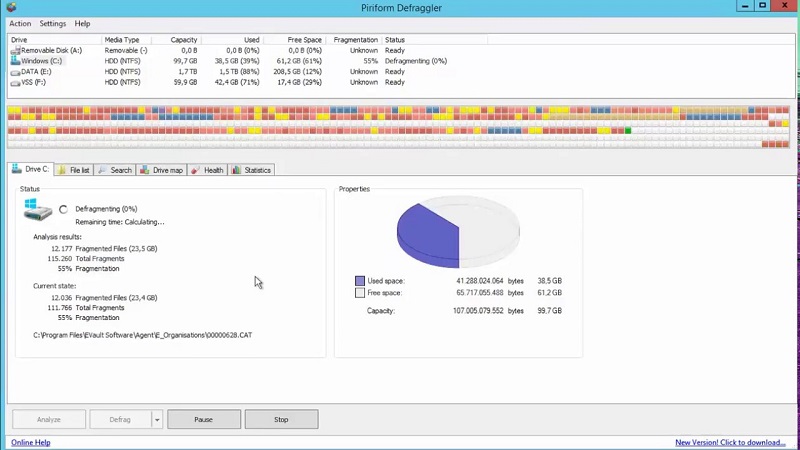Image resolution: width=800 pixels, height=450 pixels.
Task: Select the DATA (E:) drive icon
Action: [15, 72]
